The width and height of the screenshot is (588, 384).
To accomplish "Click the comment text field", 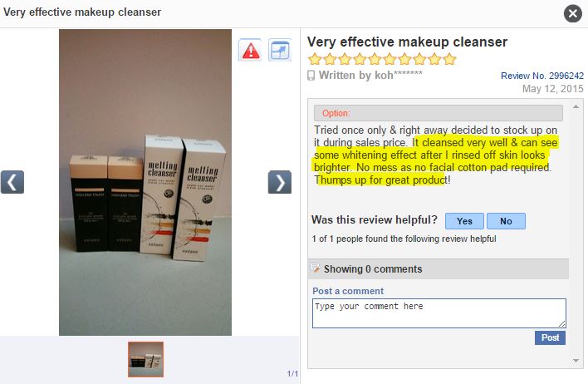I will pos(439,313).
